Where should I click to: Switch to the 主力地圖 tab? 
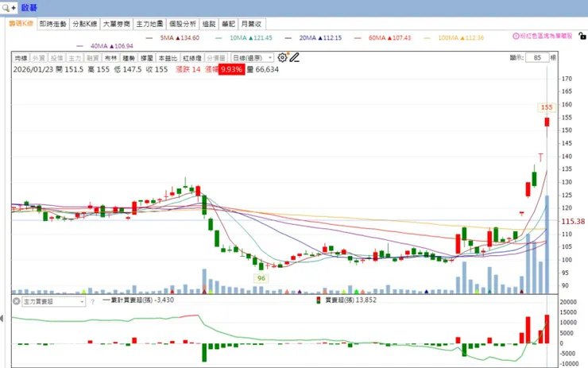(149, 24)
